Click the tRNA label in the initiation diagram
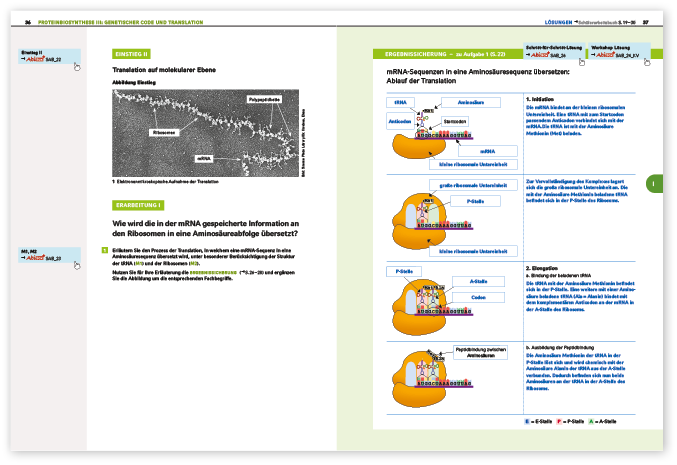This screenshot has height=465, width=677. [400, 102]
